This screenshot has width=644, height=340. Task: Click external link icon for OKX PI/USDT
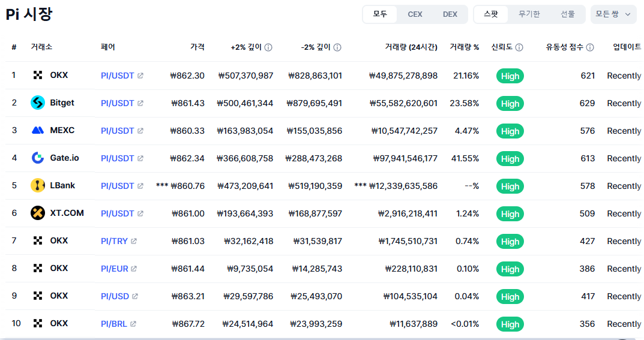pyautogui.click(x=140, y=76)
